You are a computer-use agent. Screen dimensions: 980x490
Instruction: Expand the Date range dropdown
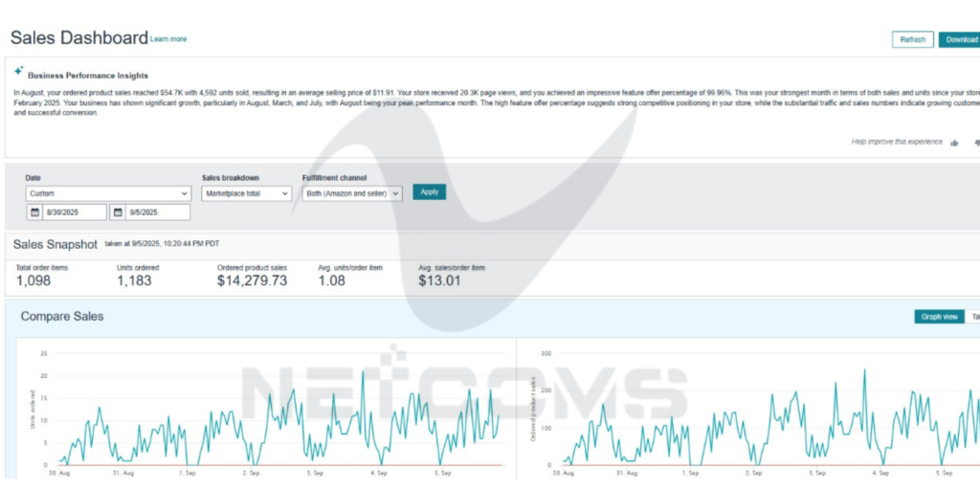click(x=108, y=193)
